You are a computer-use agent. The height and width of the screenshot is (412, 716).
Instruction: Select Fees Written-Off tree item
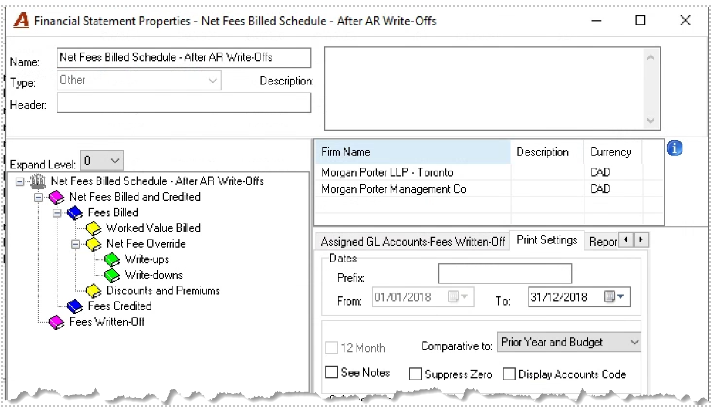(106, 322)
